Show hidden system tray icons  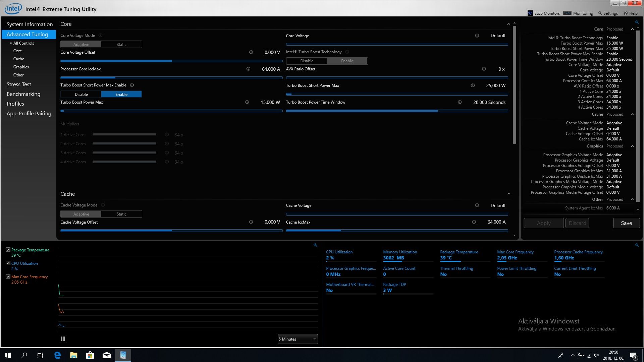(x=573, y=355)
